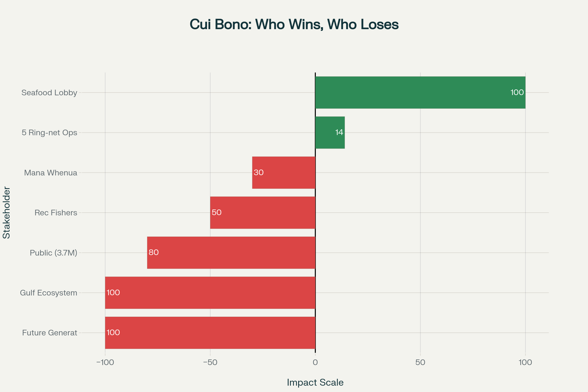Click the 'Seafood Lobby' axis label
The width and height of the screenshot is (588, 392).
(x=49, y=93)
